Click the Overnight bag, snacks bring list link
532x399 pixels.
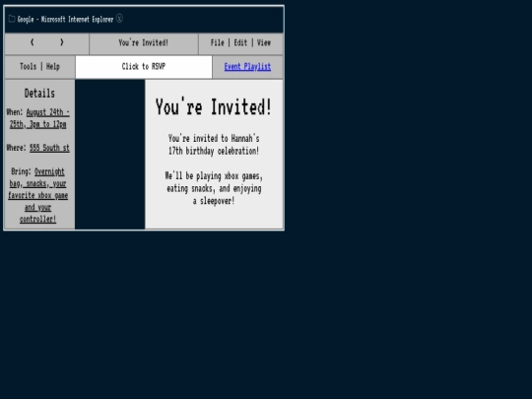click(x=38, y=195)
